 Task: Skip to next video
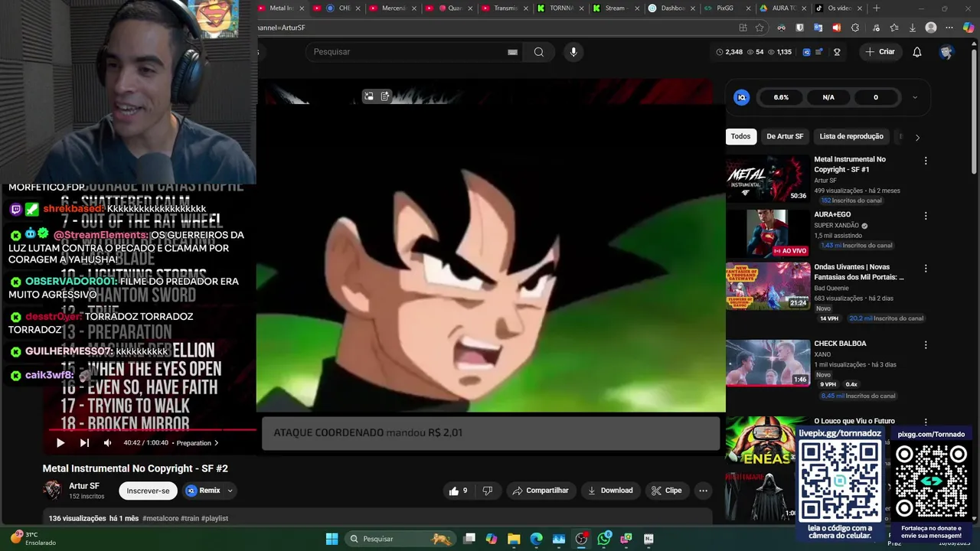tap(84, 442)
